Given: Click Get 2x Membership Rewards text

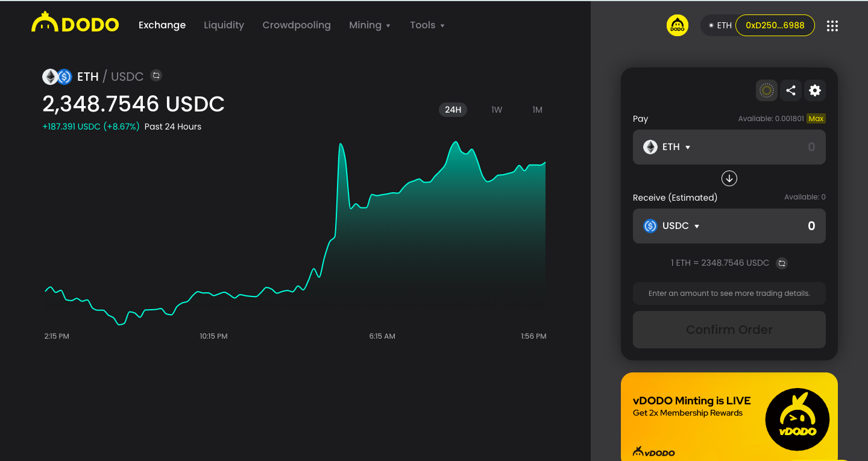Looking at the screenshot, I should pyautogui.click(x=688, y=413).
